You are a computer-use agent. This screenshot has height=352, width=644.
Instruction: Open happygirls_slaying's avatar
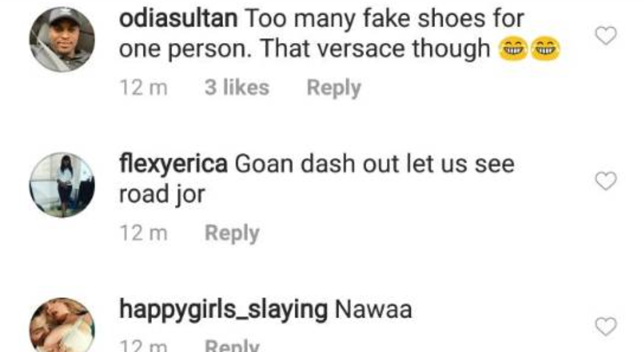62,326
